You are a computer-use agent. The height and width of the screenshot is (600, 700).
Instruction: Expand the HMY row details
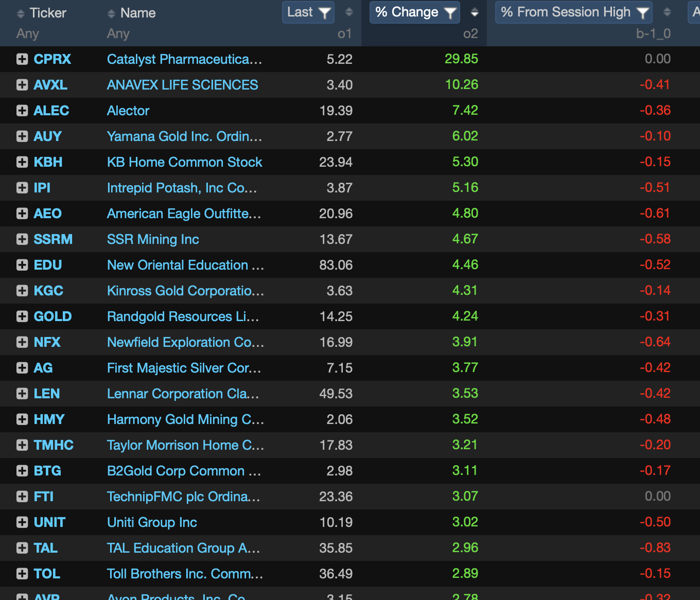22,419
